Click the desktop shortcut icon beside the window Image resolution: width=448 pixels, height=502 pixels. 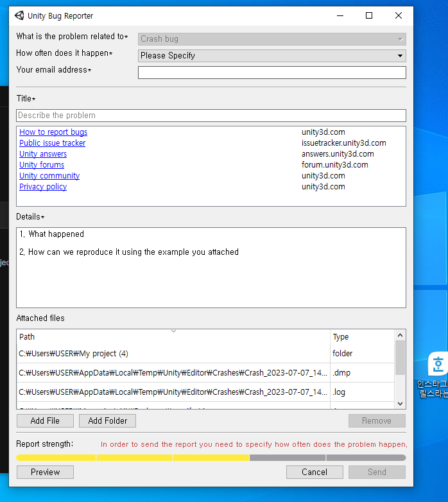pyautogui.click(x=438, y=364)
